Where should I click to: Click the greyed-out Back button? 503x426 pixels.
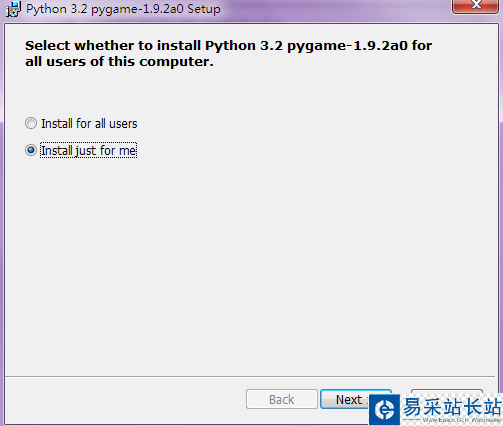coord(282,399)
